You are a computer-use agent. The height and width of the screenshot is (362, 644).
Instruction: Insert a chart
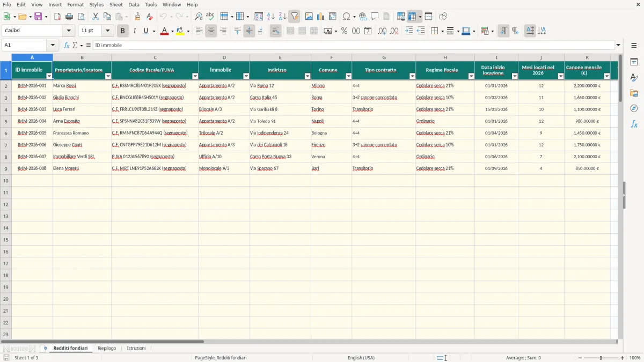point(321,17)
